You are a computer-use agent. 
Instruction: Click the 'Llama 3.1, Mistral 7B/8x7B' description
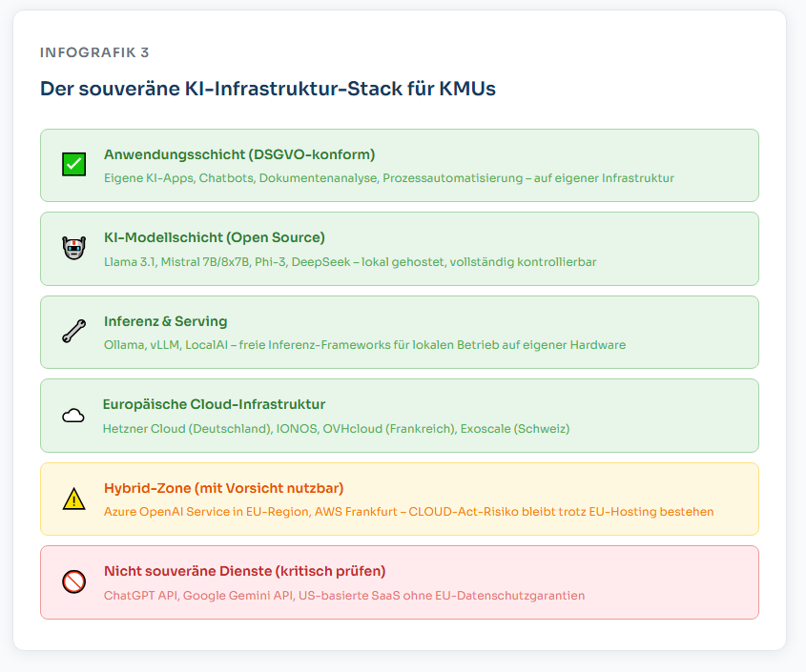(349, 262)
